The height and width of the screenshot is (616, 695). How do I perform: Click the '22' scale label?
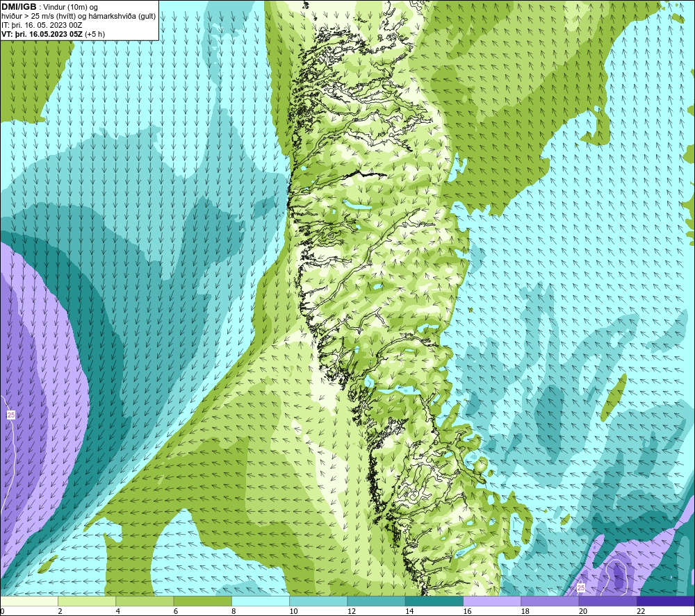click(x=641, y=611)
